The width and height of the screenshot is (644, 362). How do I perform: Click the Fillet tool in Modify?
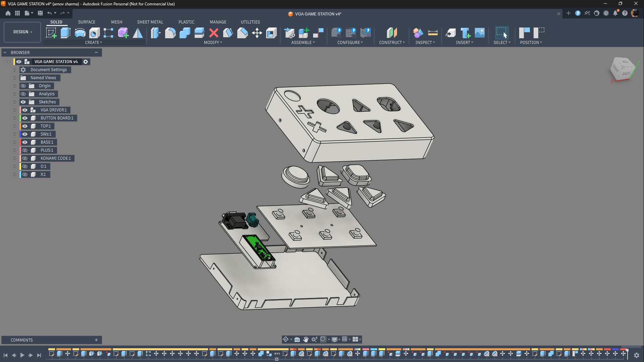[170, 33]
